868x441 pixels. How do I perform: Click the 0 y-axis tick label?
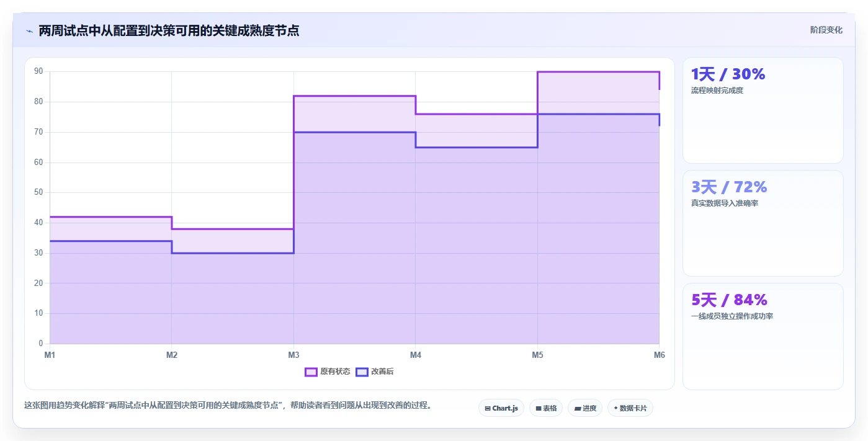point(40,344)
